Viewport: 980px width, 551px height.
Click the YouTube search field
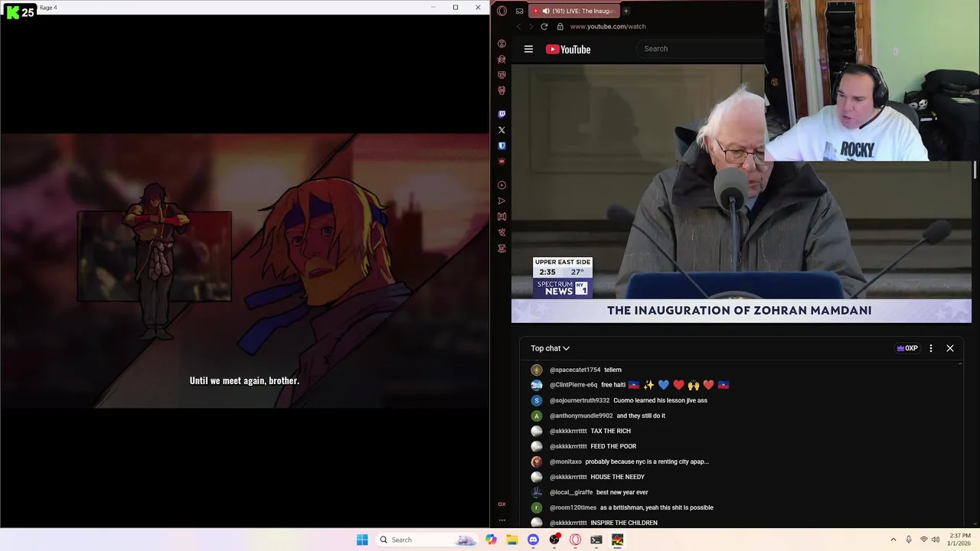(x=701, y=49)
